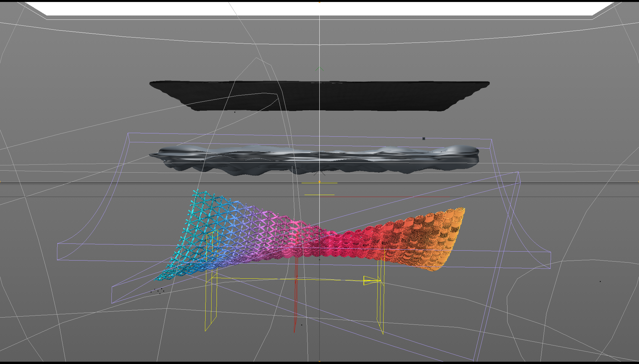Screen dimensions: 639x364
Task: Click the orange center handle on the horizon line
Action: [319, 182]
